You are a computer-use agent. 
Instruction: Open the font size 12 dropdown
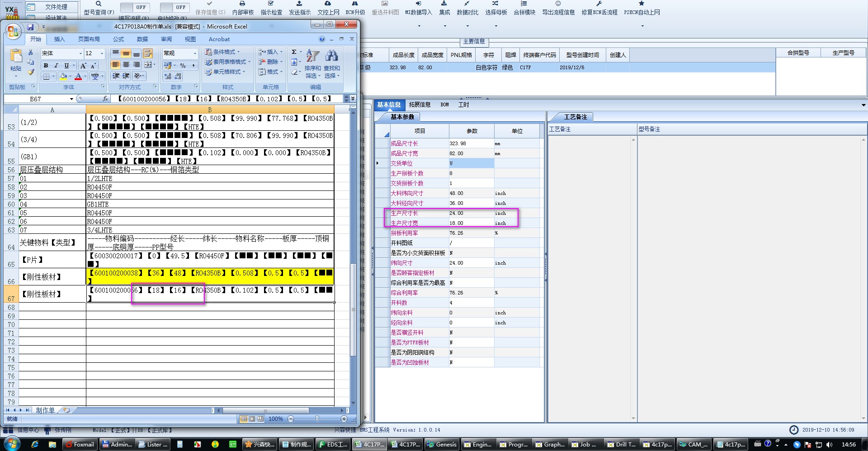[102, 53]
